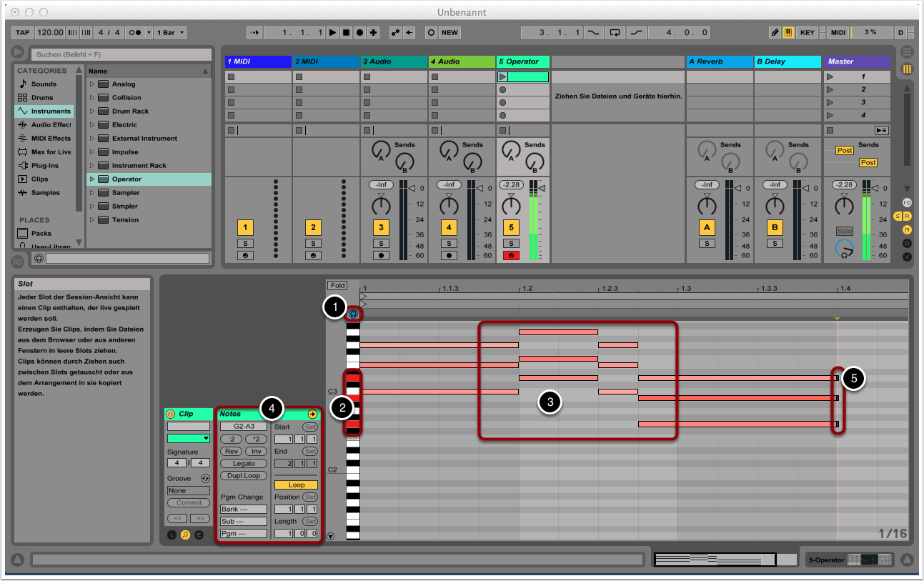Click the Groove hot-swap icon
Screen dimensions: 924x581
point(205,478)
